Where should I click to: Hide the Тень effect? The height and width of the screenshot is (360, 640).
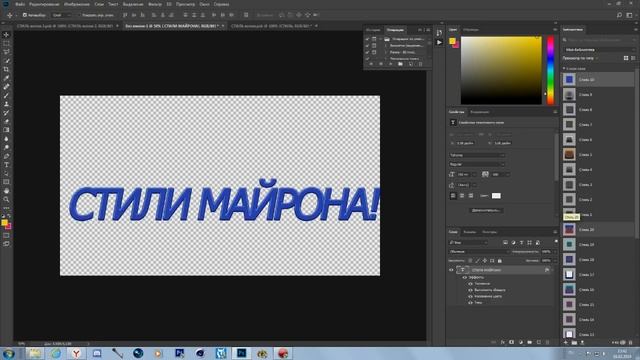click(470, 302)
